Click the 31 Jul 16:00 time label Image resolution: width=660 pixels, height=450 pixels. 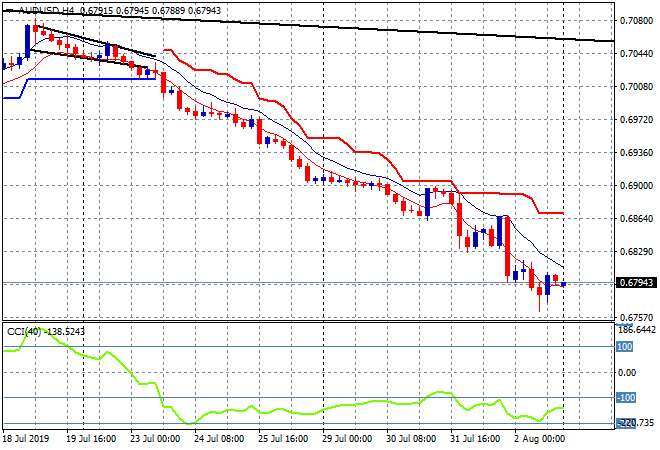coord(475,439)
